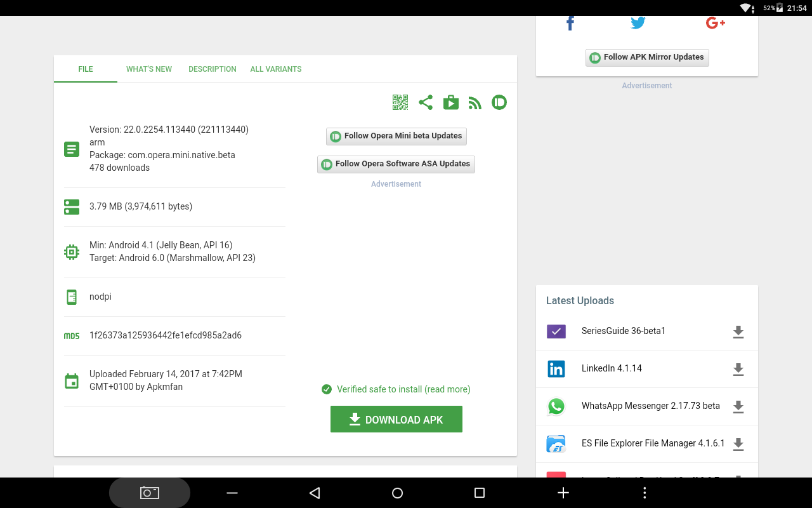Download LinkedIn 4.1.14 via arrow icon
Viewport: 812px width, 508px height.
(738, 369)
